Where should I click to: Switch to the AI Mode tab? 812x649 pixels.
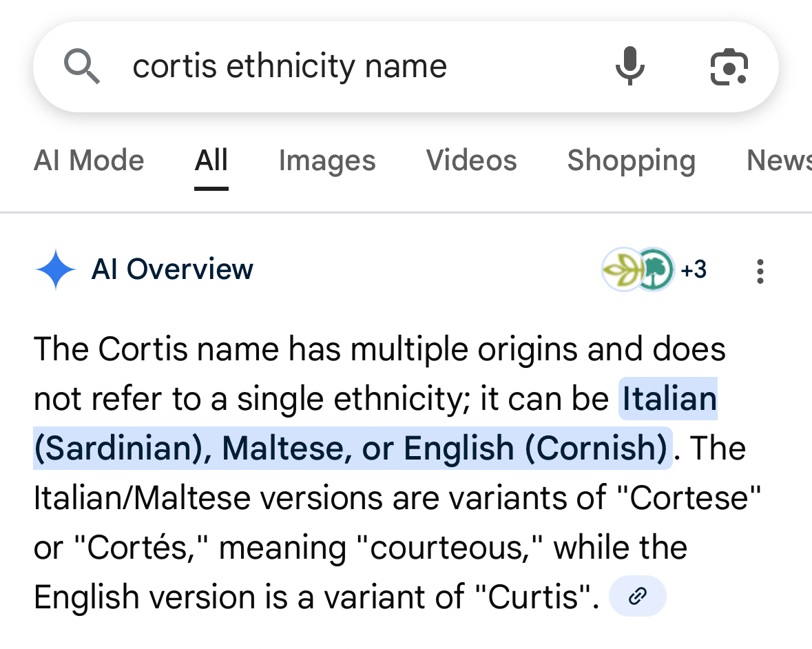point(89,161)
